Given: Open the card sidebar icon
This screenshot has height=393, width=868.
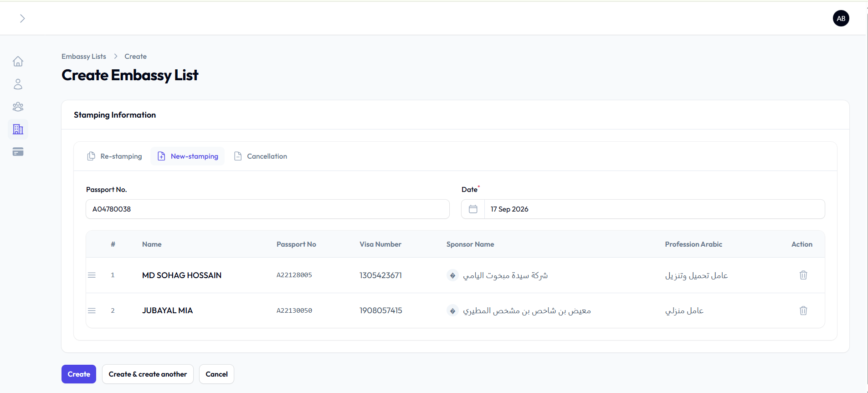Looking at the screenshot, I should (18, 152).
